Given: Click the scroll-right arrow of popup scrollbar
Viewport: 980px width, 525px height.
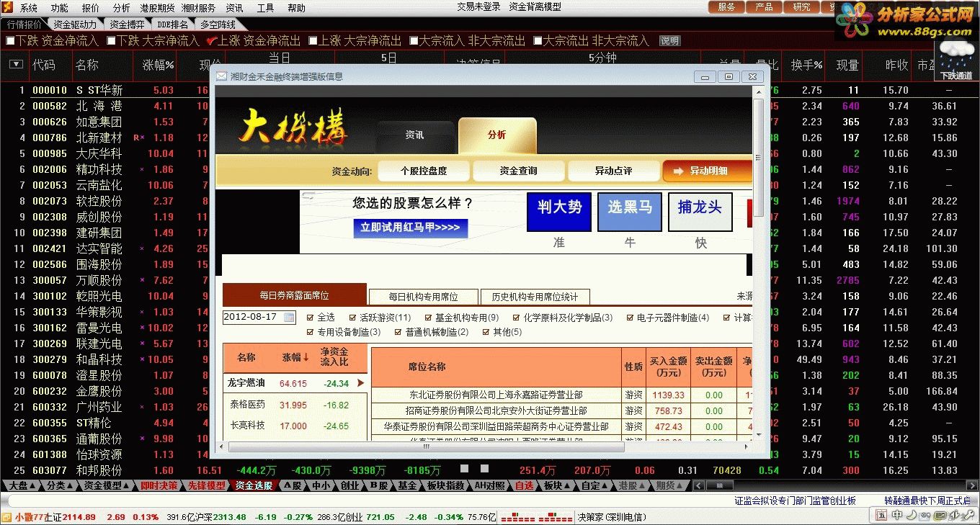Looking at the screenshot, I should click(747, 447).
